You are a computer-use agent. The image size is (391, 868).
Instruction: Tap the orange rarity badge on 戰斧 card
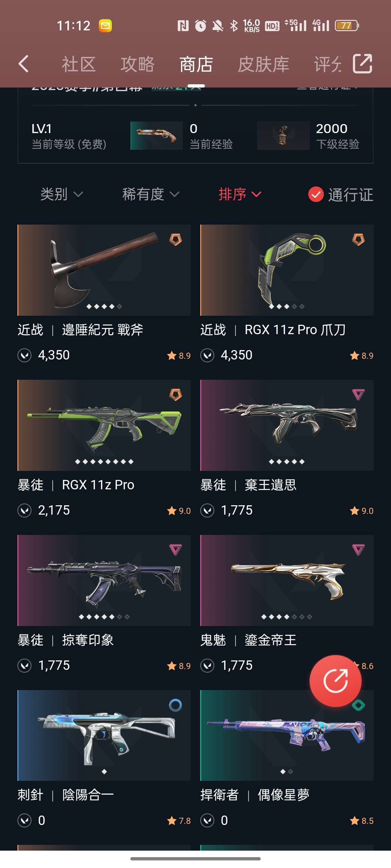point(176,239)
